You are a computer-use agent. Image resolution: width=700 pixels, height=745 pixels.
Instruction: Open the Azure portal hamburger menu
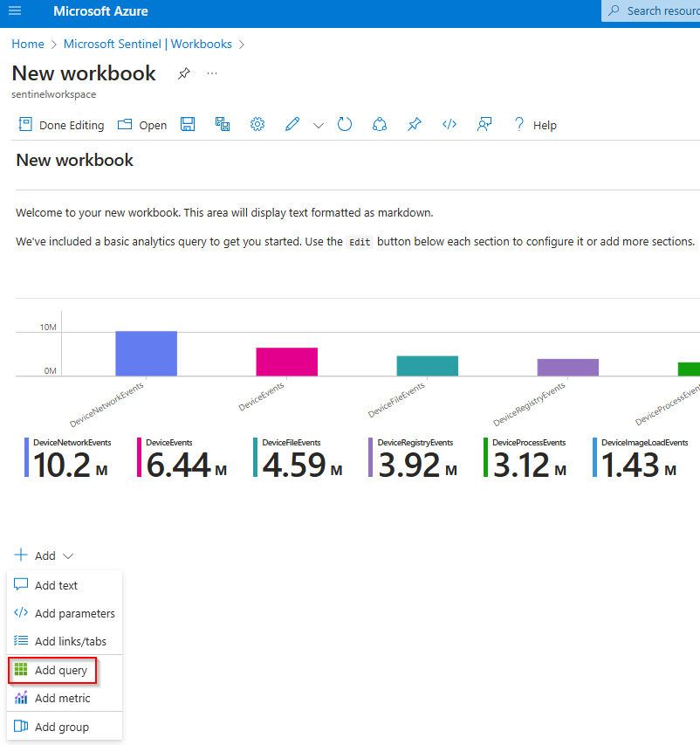14,11
